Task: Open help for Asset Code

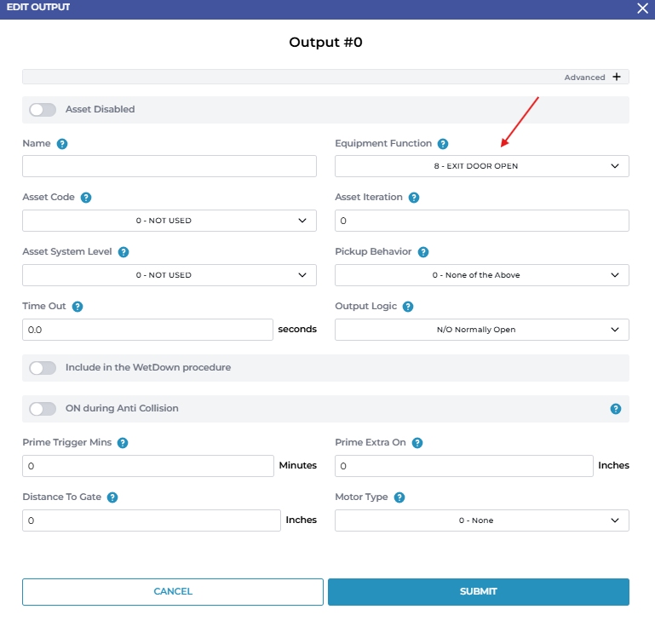Action: pyautogui.click(x=86, y=198)
